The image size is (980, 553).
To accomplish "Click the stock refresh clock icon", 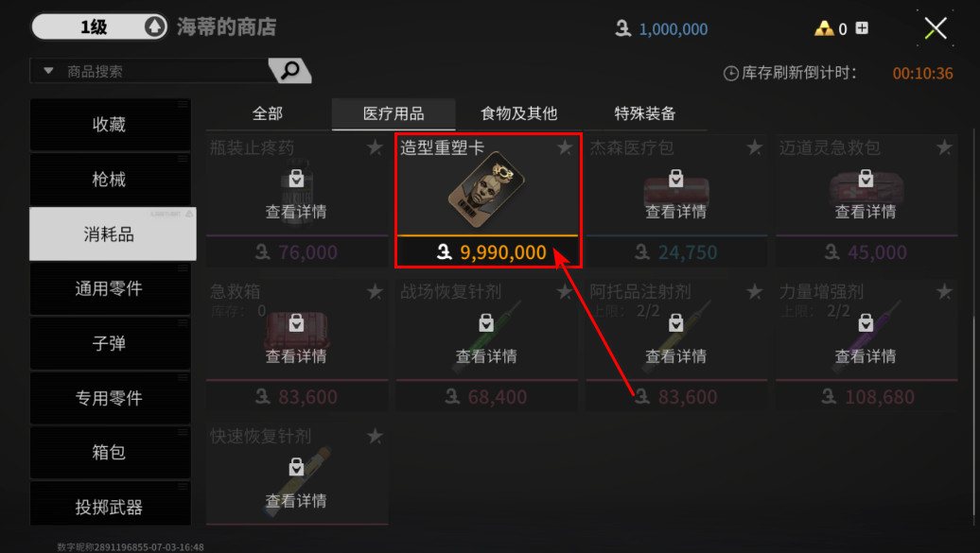I will coord(730,74).
